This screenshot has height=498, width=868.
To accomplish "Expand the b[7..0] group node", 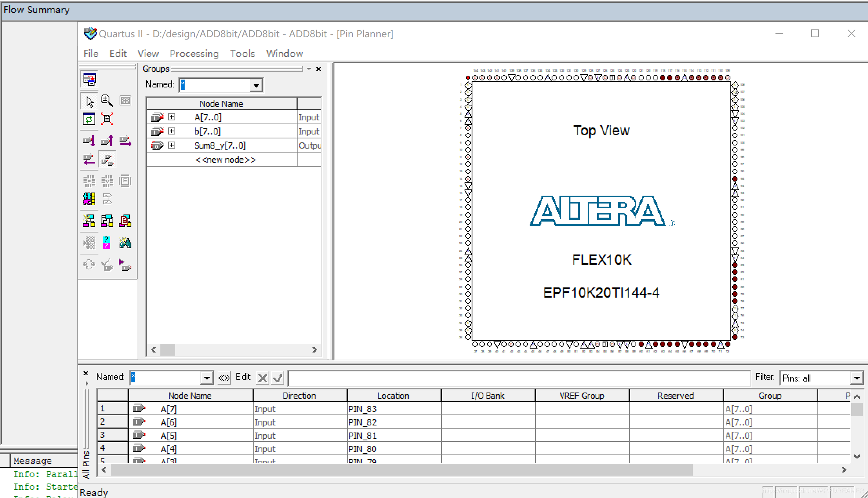I will point(172,131).
